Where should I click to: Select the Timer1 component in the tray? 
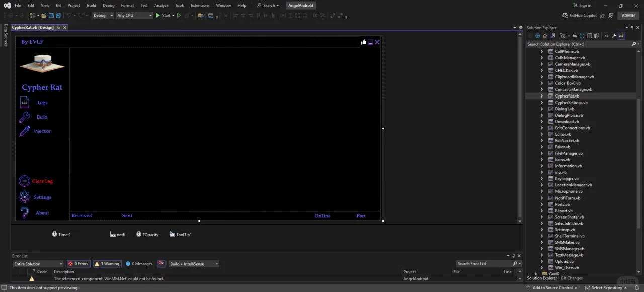pyautogui.click(x=61, y=234)
